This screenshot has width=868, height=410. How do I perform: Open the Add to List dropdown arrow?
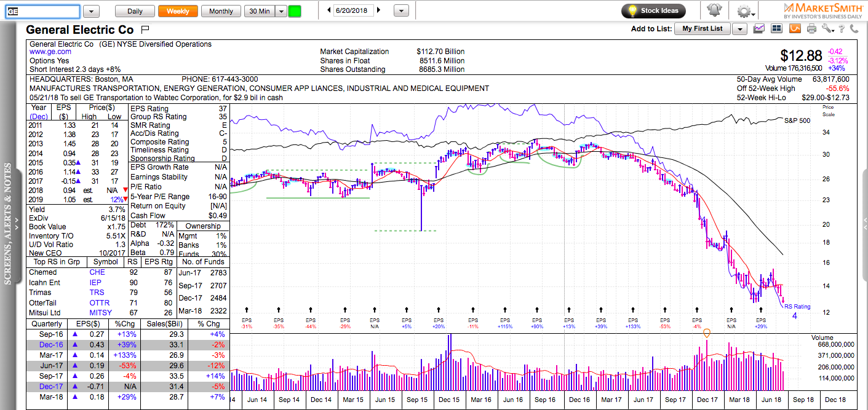point(739,29)
